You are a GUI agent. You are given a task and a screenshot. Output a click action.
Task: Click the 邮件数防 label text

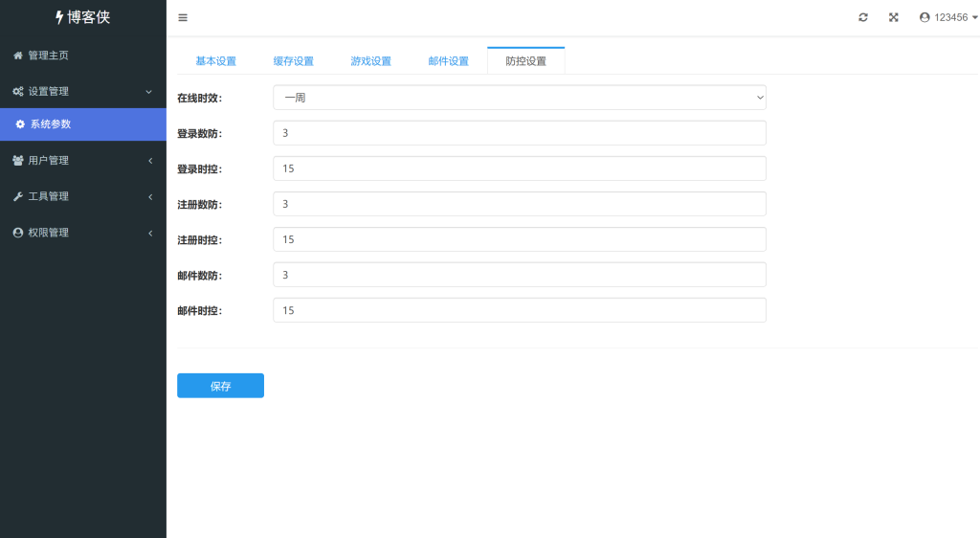pos(199,276)
